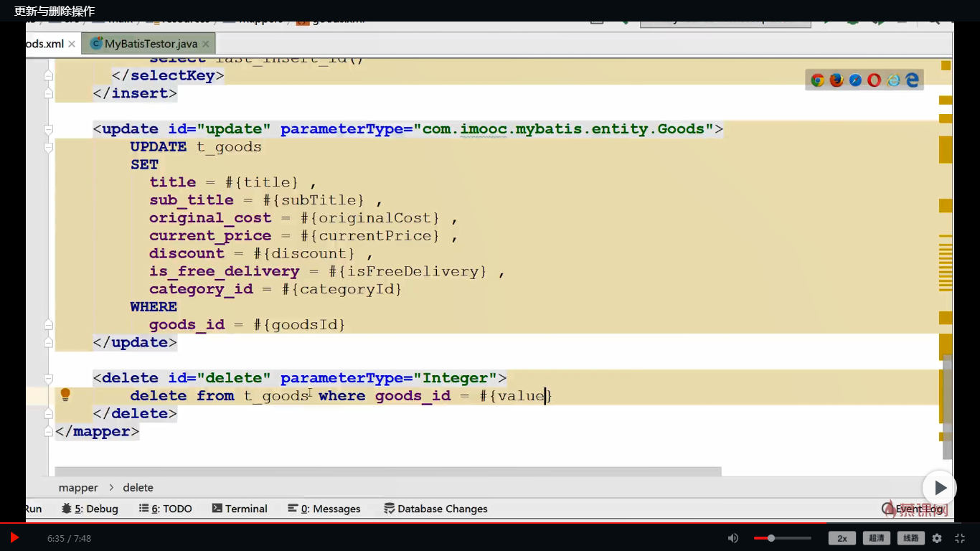Image resolution: width=980 pixels, height=551 pixels.
Task: Select mapper in the breadcrumb bar
Action: click(78, 488)
